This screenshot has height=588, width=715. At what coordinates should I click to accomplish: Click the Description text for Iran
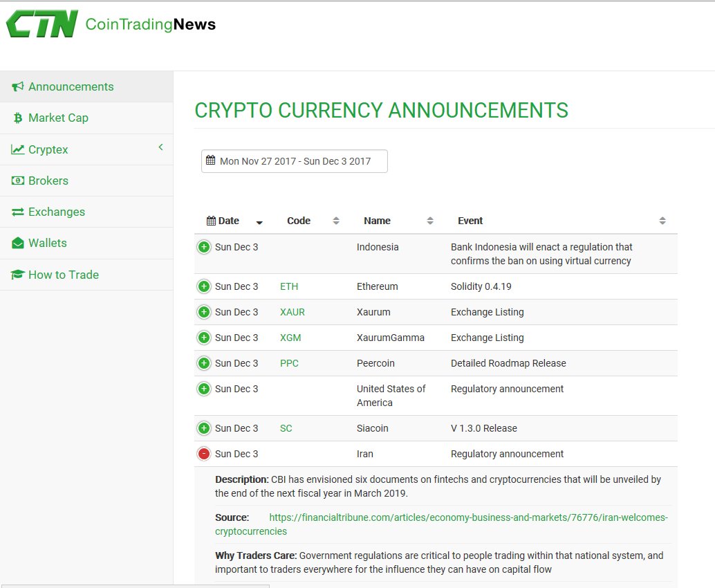point(438,486)
